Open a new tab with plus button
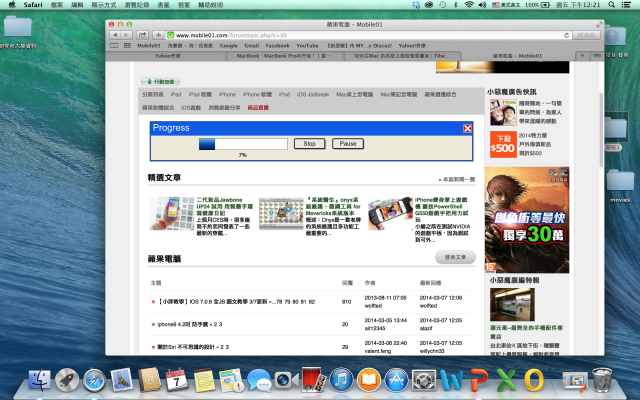The height and width of the screenshot is (400, 640). (582, 56)
